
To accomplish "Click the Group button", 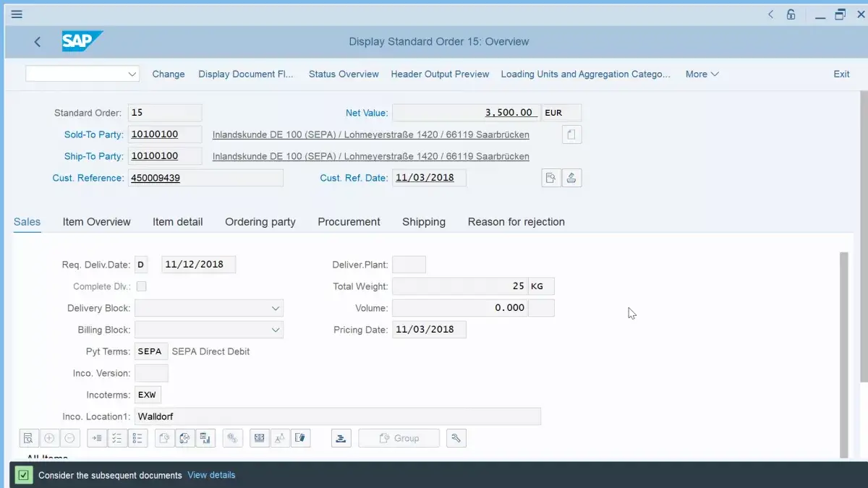I will tap(399, 438).
